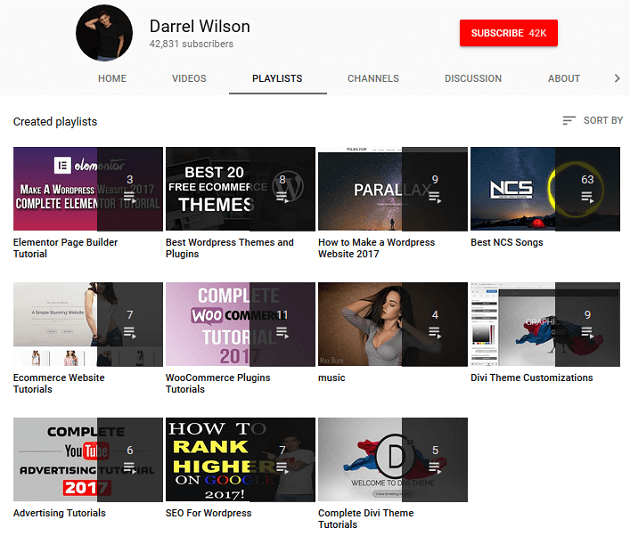Click playlist icon on Best 20 Themes thumbnail
Screen dimensions: 630x536
coord(282,197)
